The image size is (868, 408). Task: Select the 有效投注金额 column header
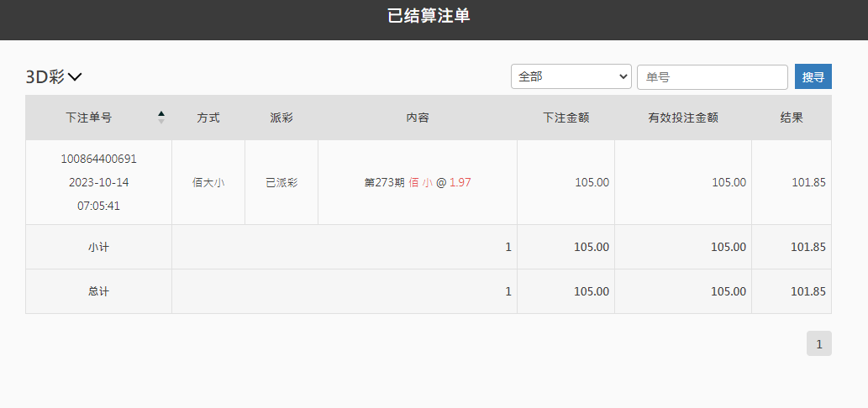[x=682, y=118]
